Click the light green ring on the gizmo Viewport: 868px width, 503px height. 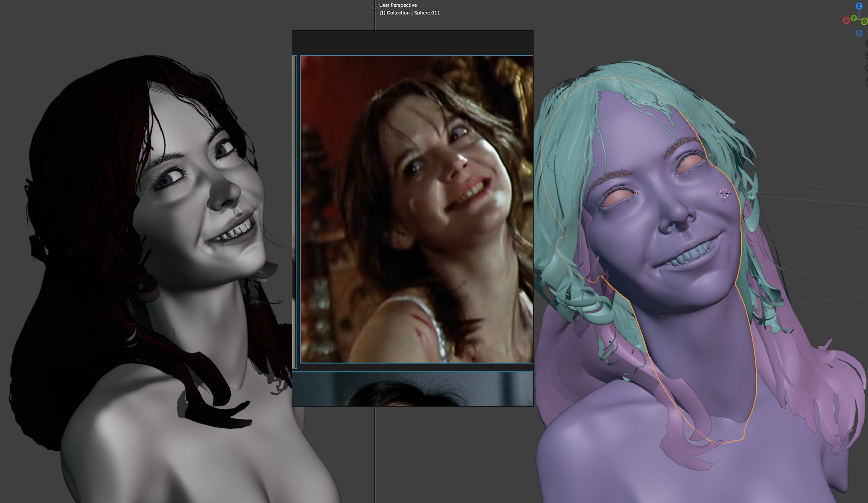(x=864, y=21)
